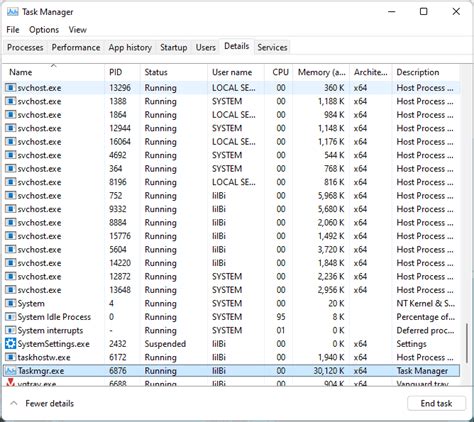Image resolution: width=474 pixels, height=422 pixels.
Task: Sort by the Description column header
Action: [426, 72]
